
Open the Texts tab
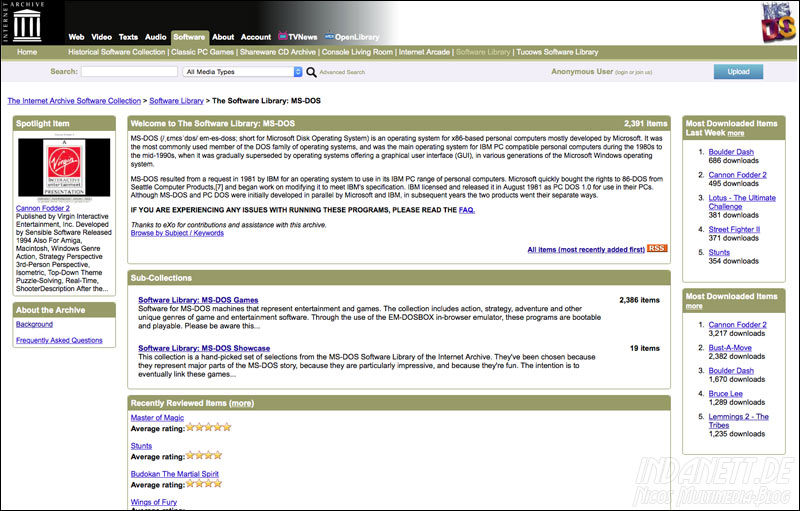[128, 37]
